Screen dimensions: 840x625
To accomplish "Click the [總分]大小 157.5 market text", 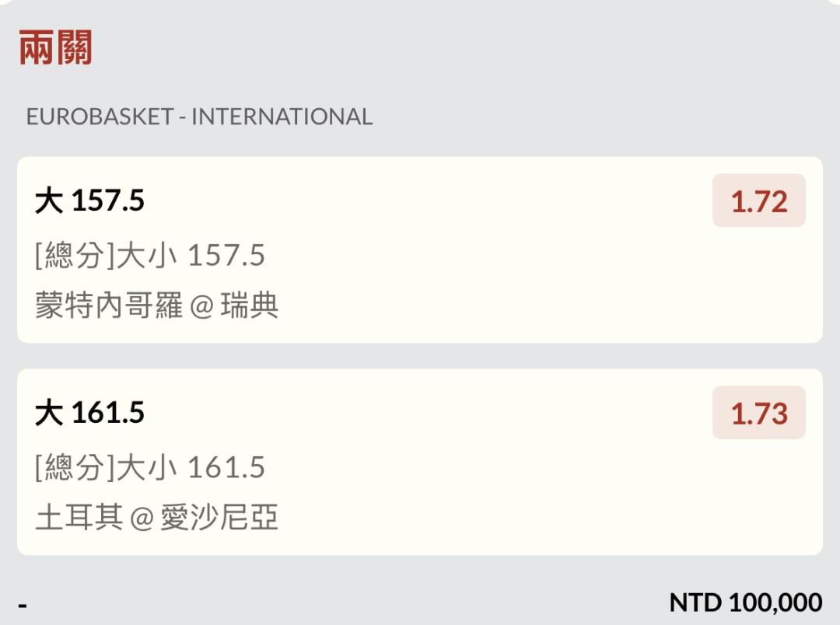I will tap(150, 255).
